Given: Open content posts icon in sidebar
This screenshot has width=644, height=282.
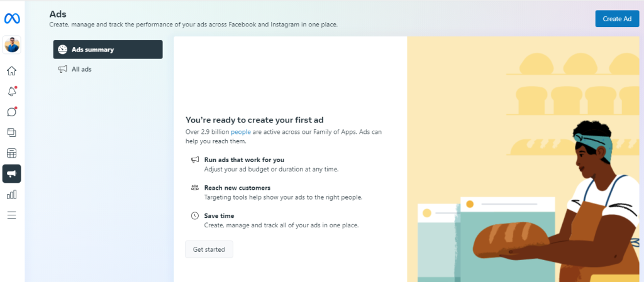Looking at the screenshot, I should [12, 133].
